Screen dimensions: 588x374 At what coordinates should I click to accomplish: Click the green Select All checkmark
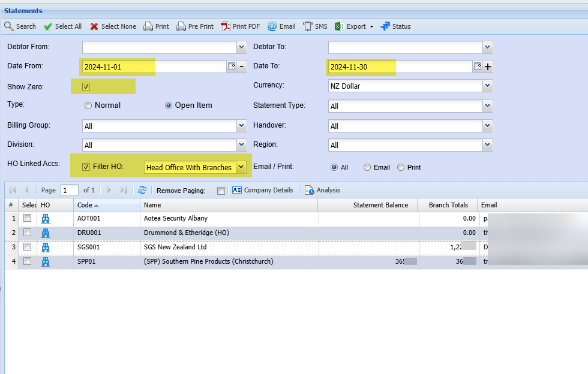coord(48,26)
